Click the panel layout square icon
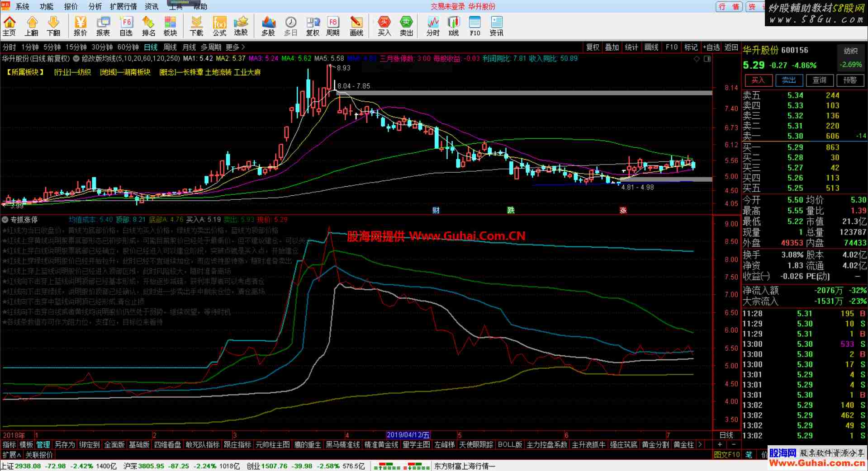Image resolution: width=868 pixels, height=471 pixels. [707, 59]
